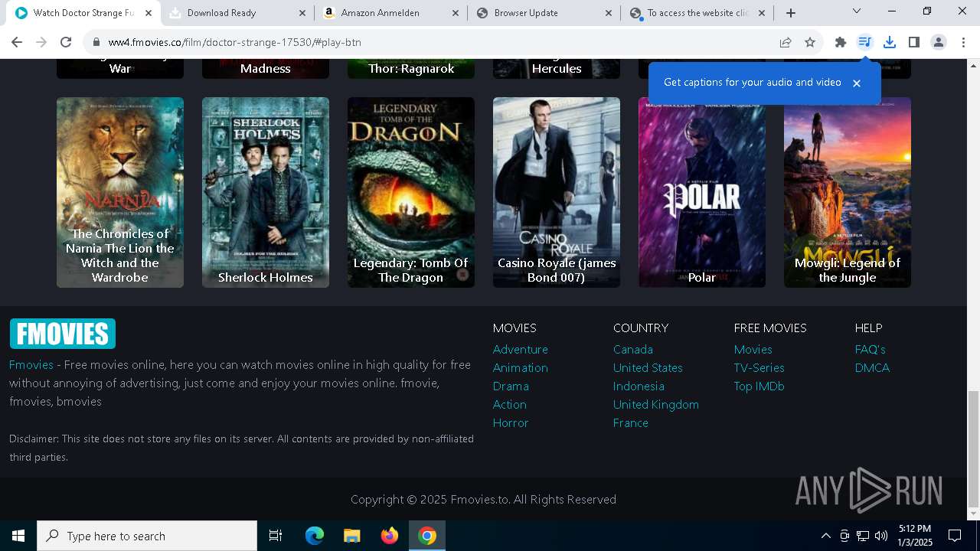Screen dimensions: 980x551
Task: Click the browser back arrow
Action: pyautogui.click(x=17, y=42)
